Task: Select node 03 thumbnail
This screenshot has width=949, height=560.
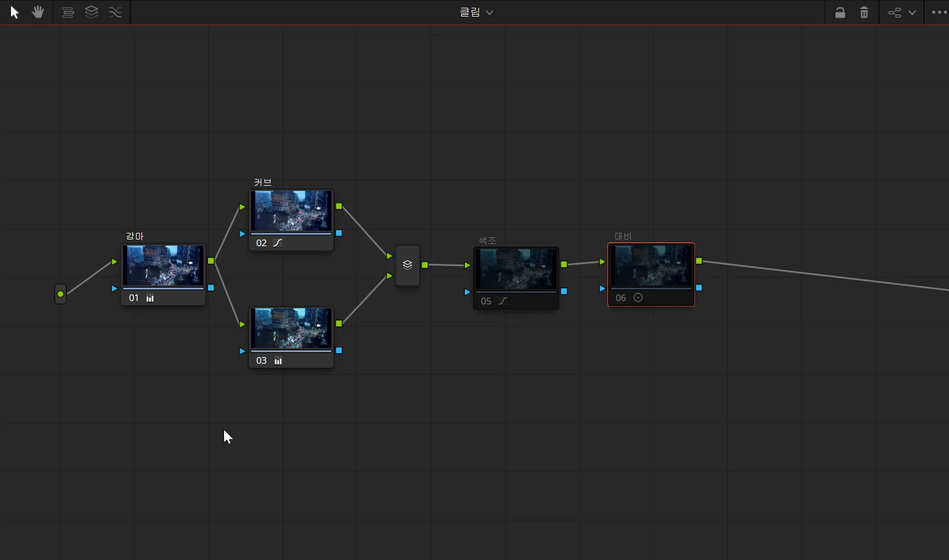Action: (x=291, y=328)
